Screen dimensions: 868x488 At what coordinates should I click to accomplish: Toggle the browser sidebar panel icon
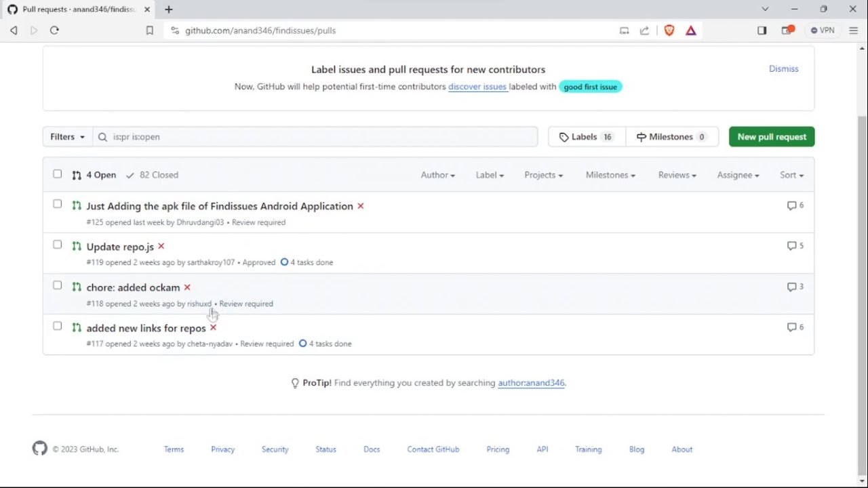(x=762, y=30)
